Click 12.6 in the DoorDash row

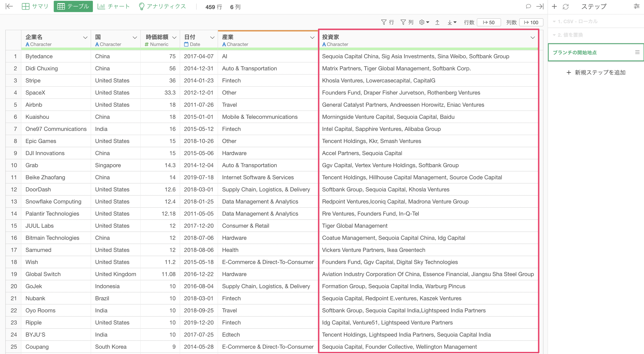160,190
